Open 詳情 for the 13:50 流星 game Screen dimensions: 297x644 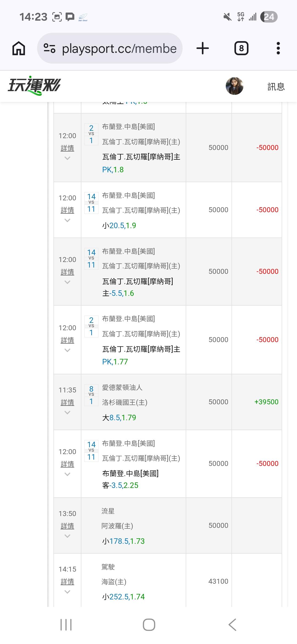coord(67,526)
